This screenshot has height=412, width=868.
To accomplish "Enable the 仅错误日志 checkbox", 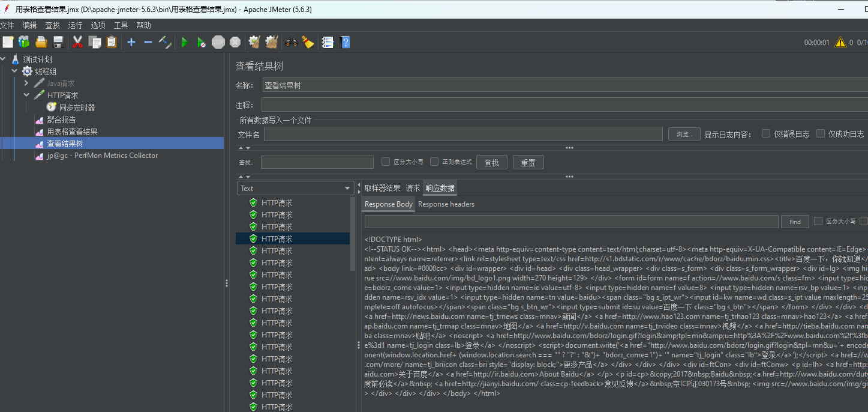I will point(766,133).
